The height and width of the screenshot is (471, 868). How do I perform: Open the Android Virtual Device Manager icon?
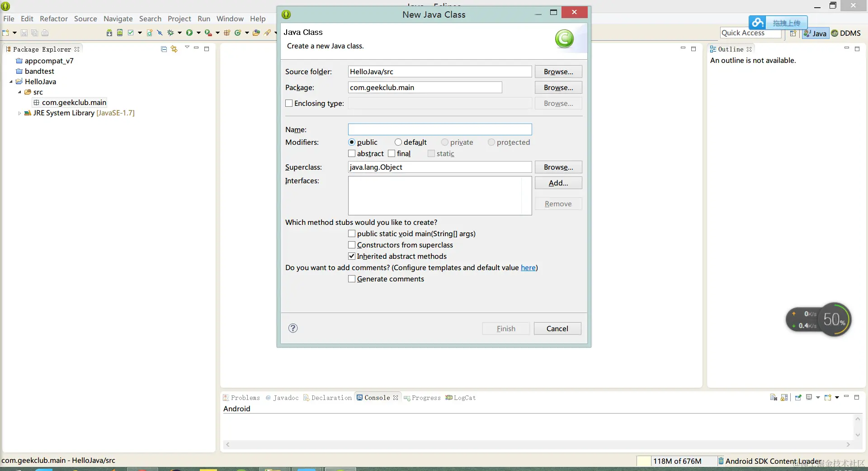[120, 33]
